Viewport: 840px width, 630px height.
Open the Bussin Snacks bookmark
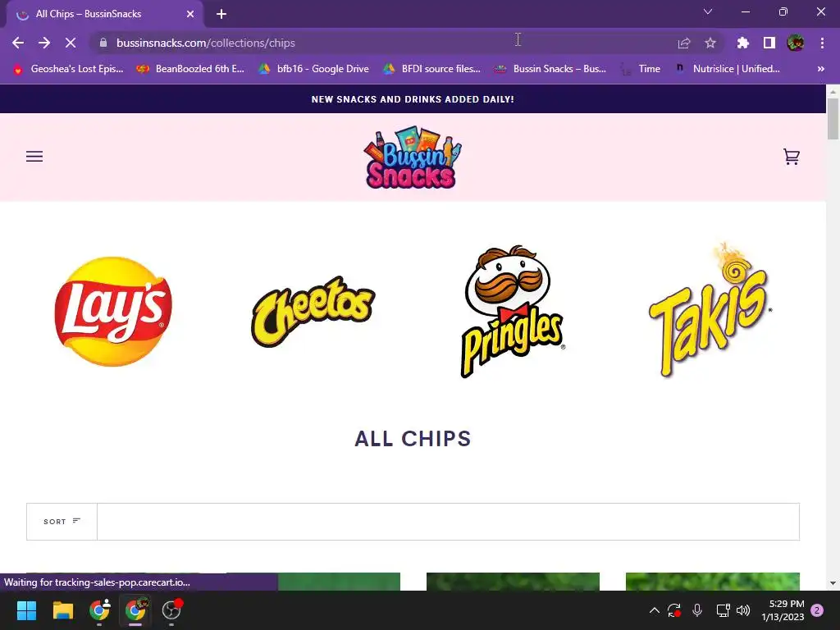coord(550,69)
